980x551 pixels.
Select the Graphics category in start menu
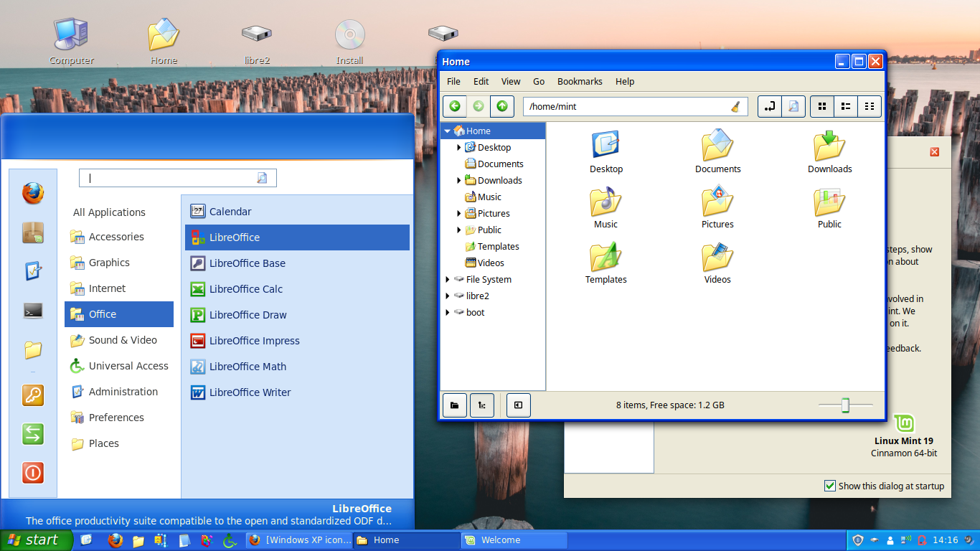(x=119, y=263)
